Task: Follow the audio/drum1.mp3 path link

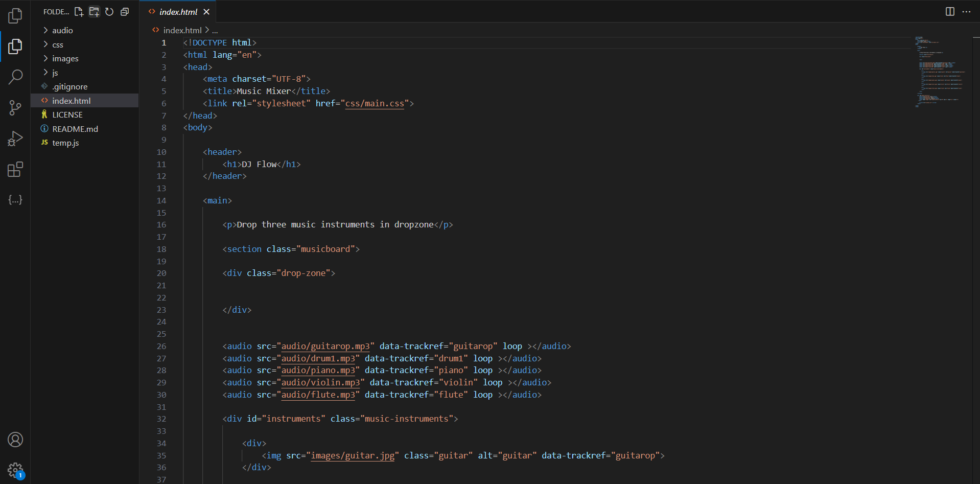Action: coord(318,358)
